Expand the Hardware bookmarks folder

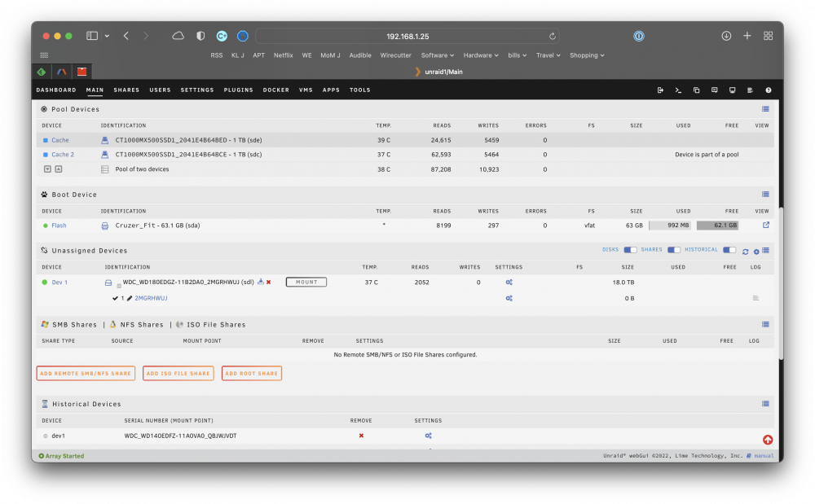click(x=481, y=55)
